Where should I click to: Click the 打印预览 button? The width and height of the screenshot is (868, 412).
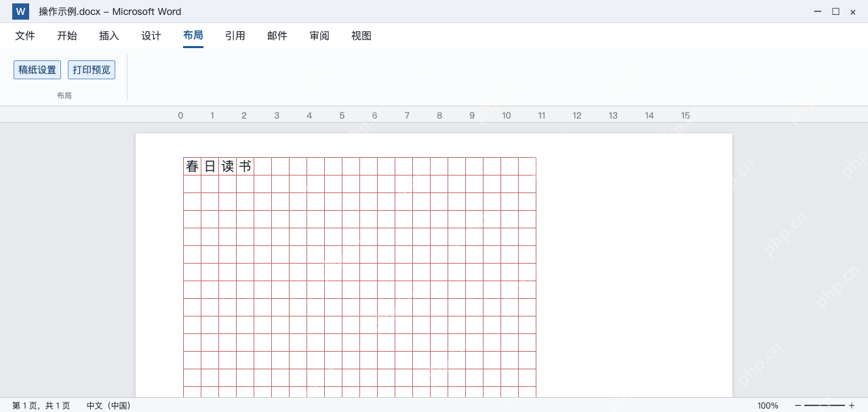tap(92, 70)
